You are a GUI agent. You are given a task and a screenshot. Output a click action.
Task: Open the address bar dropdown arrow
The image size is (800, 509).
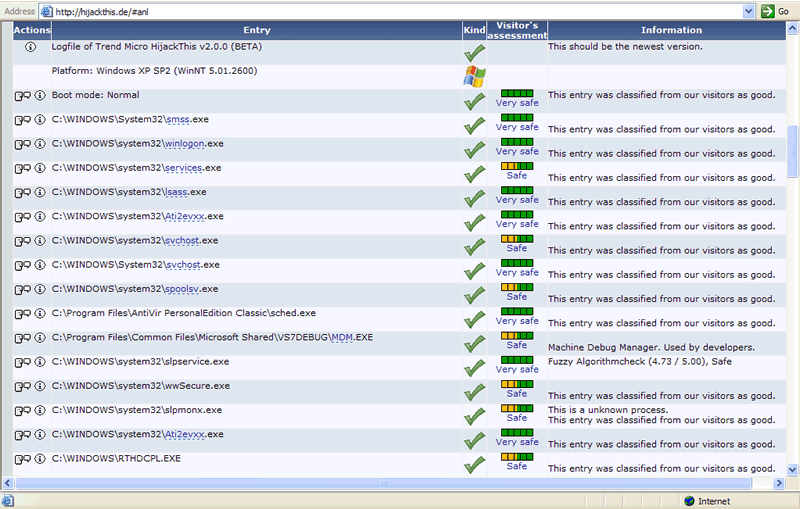coord(748,10)
